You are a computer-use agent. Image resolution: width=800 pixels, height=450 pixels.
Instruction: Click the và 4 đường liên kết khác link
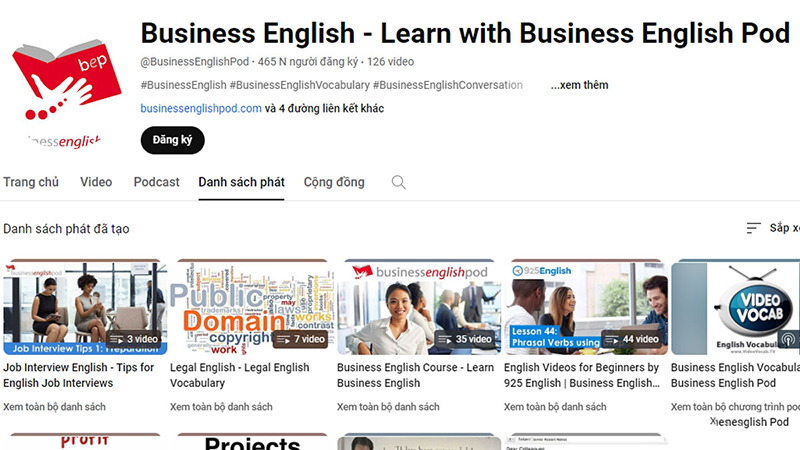324,108
